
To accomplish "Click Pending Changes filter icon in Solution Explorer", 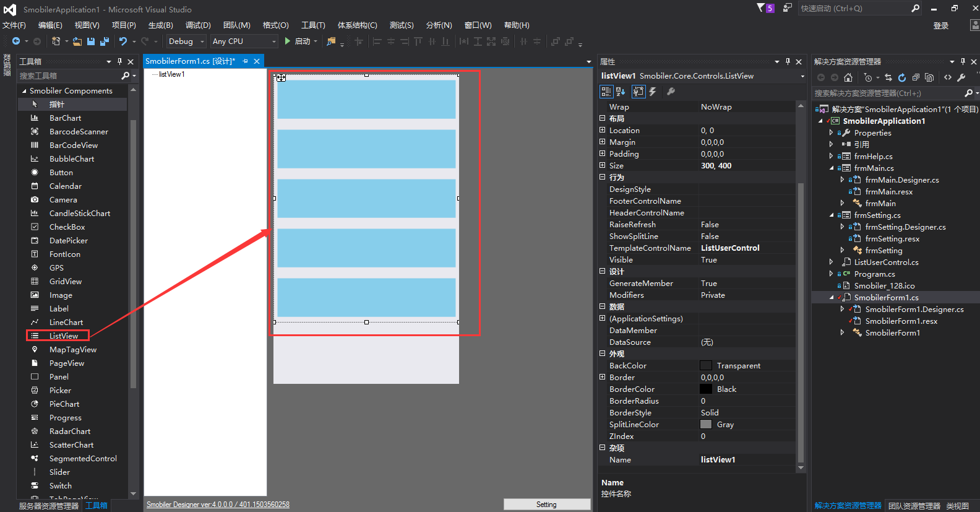I will (869, 77).
